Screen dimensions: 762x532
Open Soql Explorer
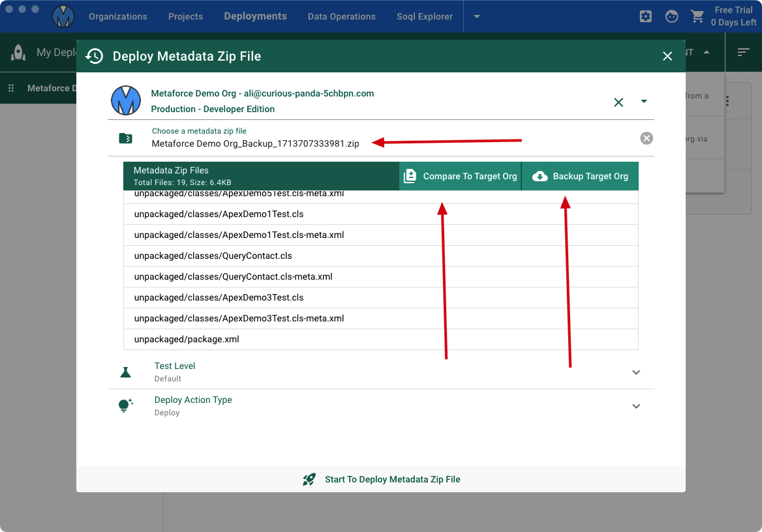[424, 16]
